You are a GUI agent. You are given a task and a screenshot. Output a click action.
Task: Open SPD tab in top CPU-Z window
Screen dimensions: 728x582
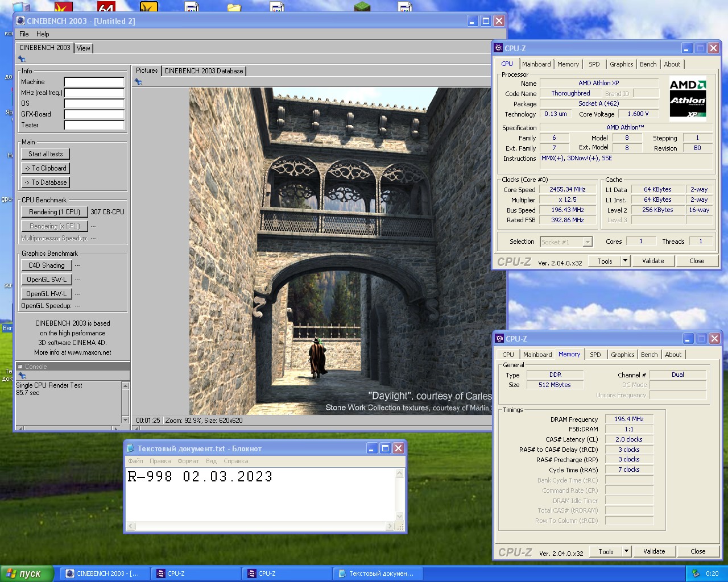(x=594, y=64)
